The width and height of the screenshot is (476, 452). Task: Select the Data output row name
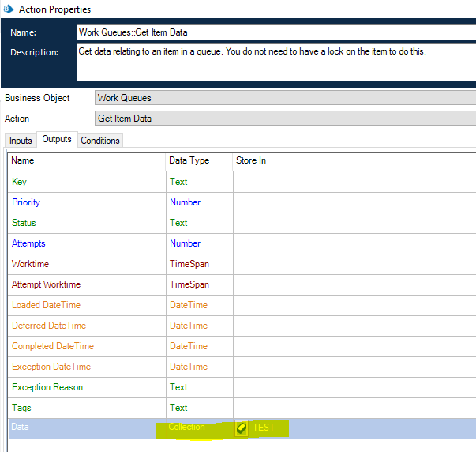[x=20, y=427]
